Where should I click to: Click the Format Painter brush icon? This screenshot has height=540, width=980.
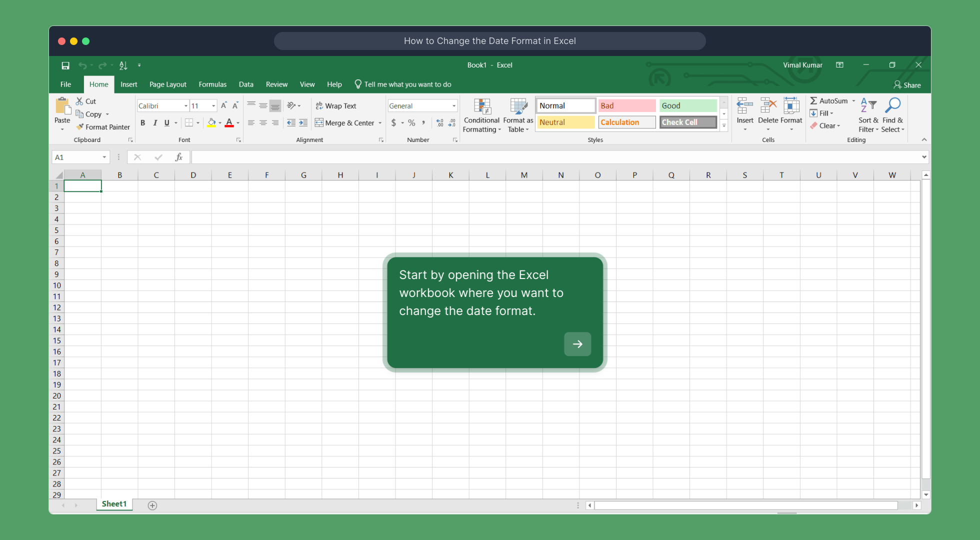pyautogui.click(x=80, y=127)
